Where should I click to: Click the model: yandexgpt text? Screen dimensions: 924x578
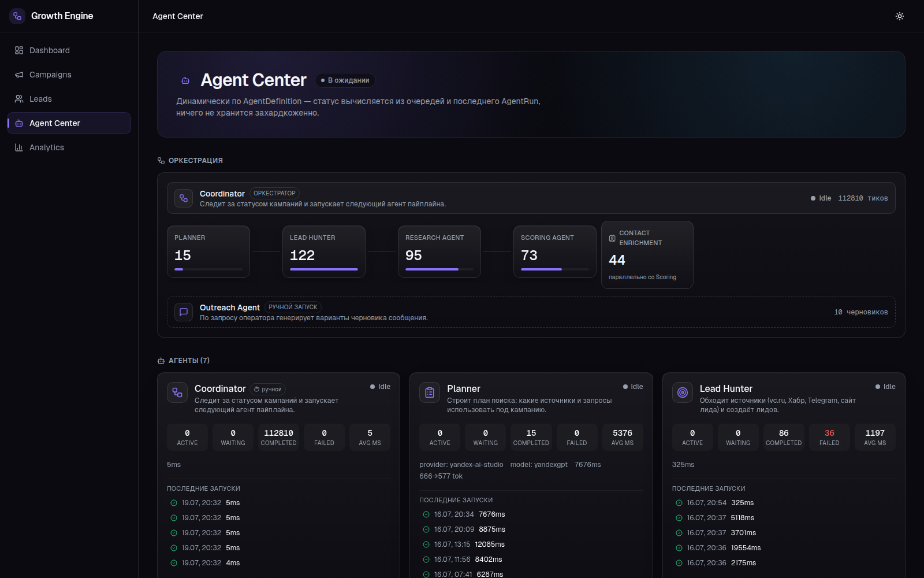pos(539,465)
